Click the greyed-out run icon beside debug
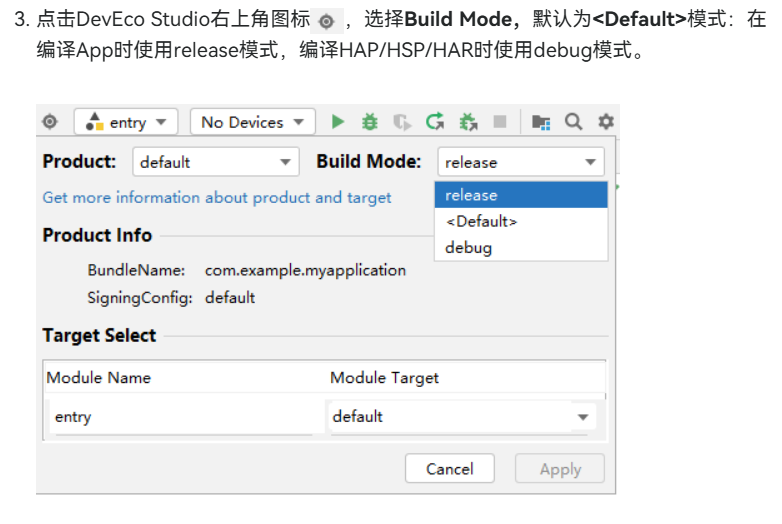This screenshot has height=524, width=782. (402, 122)
